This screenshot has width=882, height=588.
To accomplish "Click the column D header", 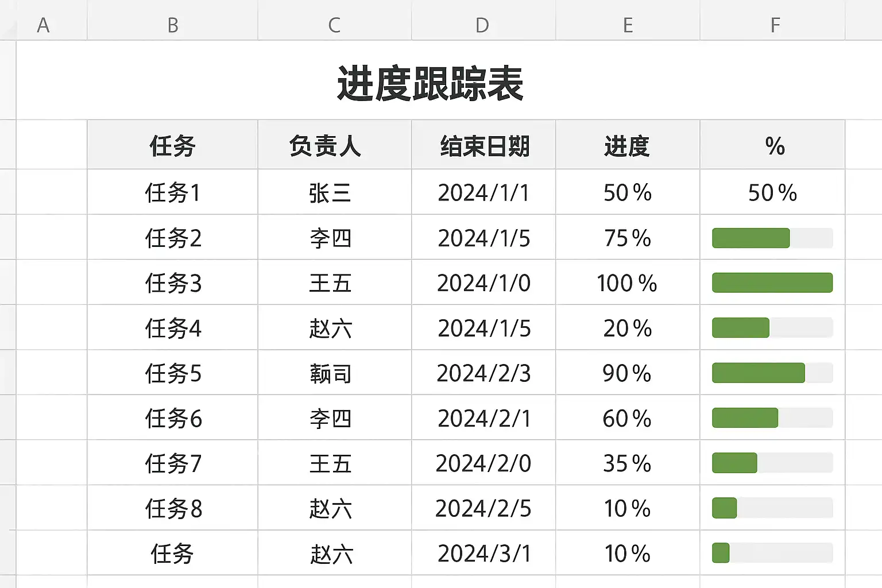I will click(482, 25).
